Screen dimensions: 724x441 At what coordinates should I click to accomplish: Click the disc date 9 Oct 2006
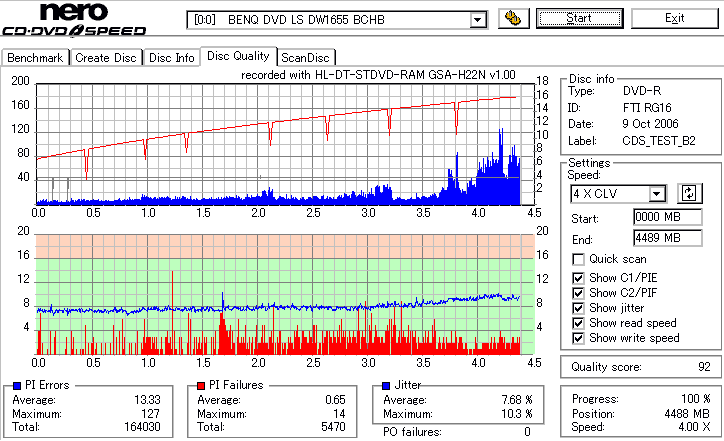[x=650, y=124]
